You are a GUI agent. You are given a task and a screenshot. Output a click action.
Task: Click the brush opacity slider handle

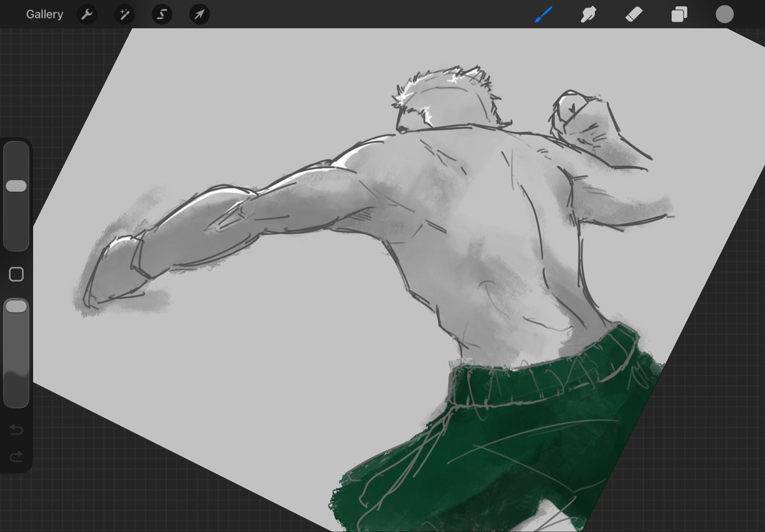pos(16,306)
